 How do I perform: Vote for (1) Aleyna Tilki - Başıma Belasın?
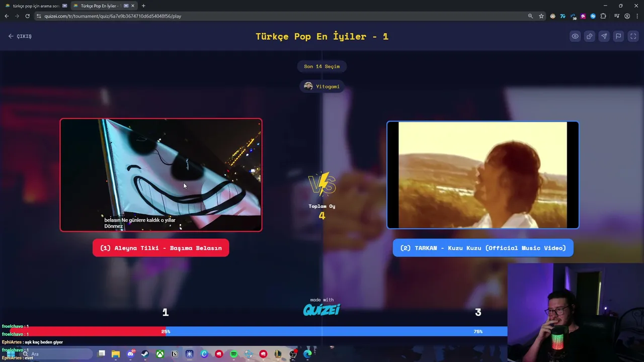click(161, 248)
